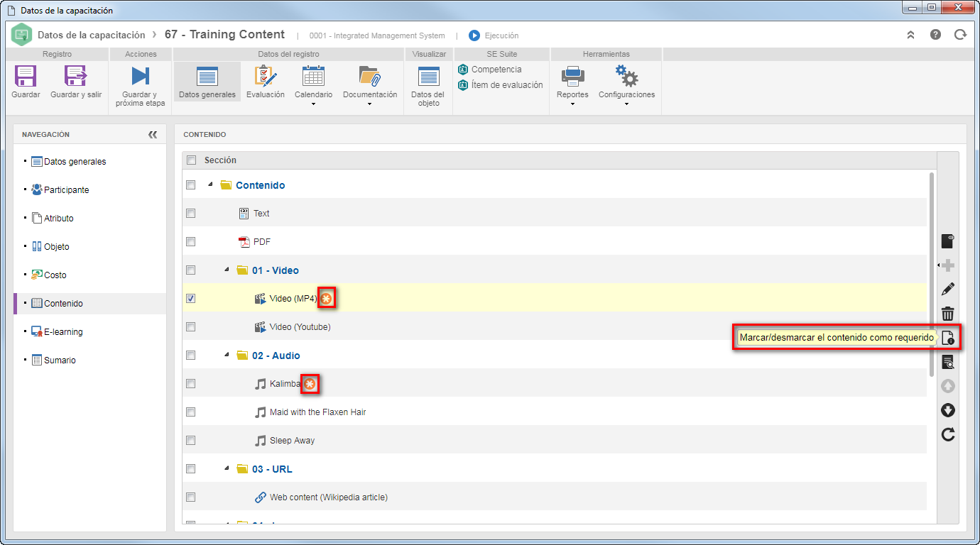Click the Guardar save icon
This screenshot has width=980, height=545.
(26, 76)
